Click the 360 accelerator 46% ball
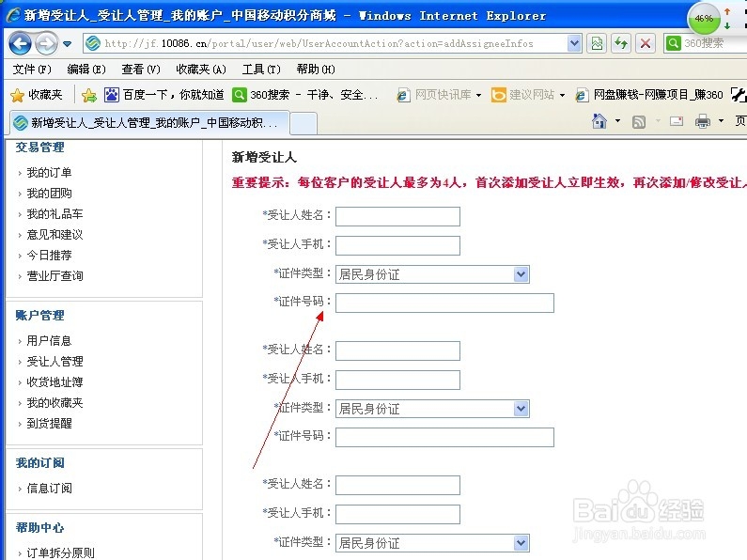747x560 pixels. tap(704, 19)
